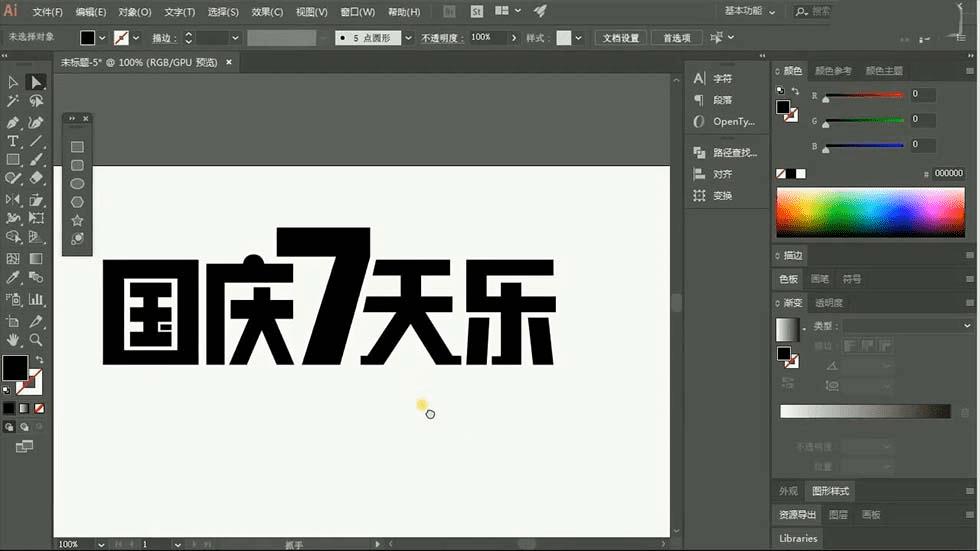Image resolution: width=980 pixels, height=551 pixels.
Task: Open the stroke weight dropdown
Action: (x=235, y=38)
